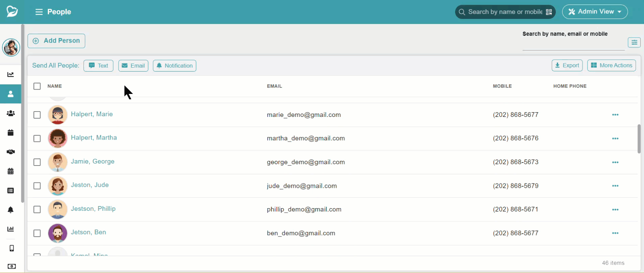644x273 pixels.
Task: Open the analytics chart sidebar icon
Action: click(10, 75)
